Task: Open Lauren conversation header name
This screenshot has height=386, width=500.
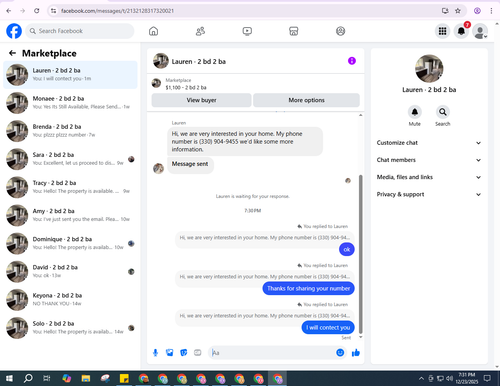Action: point(199,61)
